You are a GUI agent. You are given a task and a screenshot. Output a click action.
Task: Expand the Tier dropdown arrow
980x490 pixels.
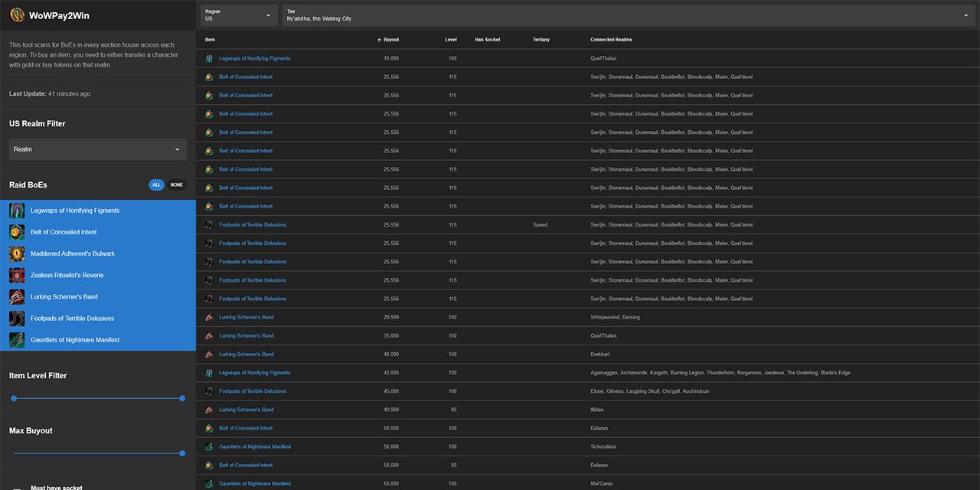pos(965,15)
